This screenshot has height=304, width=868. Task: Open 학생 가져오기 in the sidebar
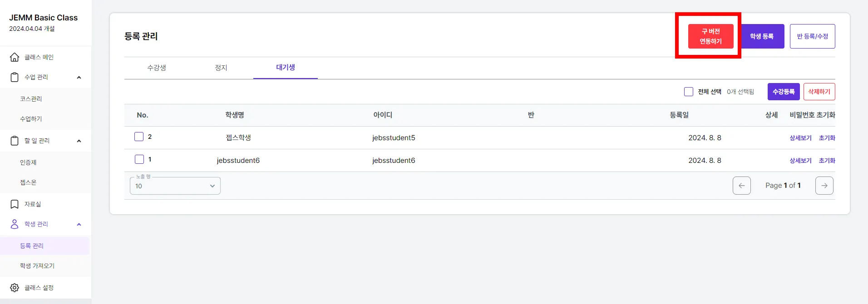[37, 266]
